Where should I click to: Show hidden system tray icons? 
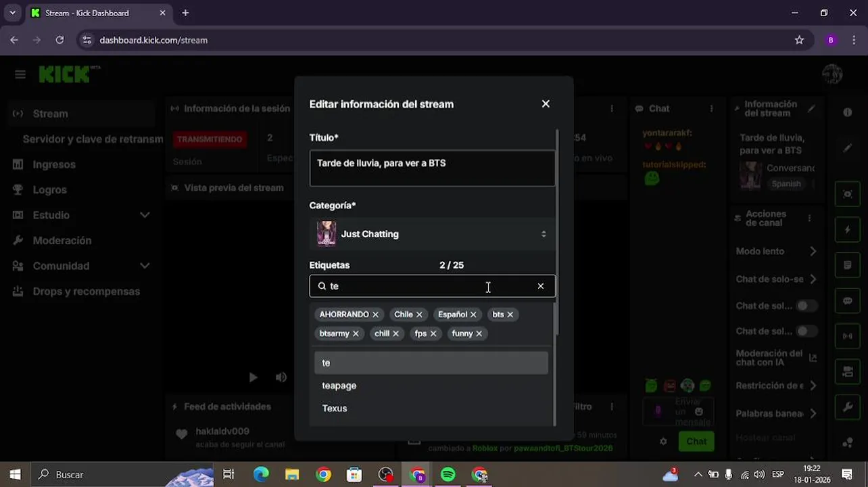click(x=698, y=475)
